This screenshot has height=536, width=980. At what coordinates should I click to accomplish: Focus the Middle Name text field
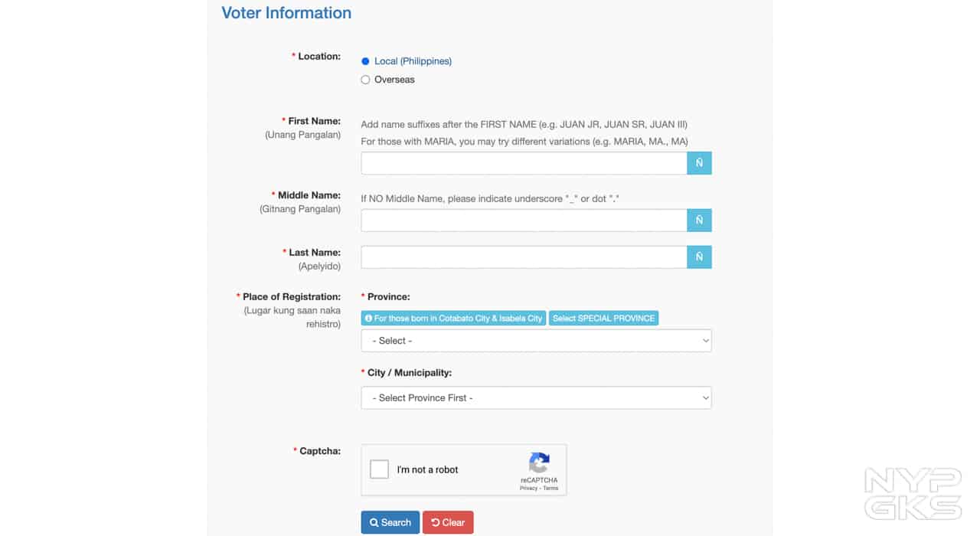[524, 221]
